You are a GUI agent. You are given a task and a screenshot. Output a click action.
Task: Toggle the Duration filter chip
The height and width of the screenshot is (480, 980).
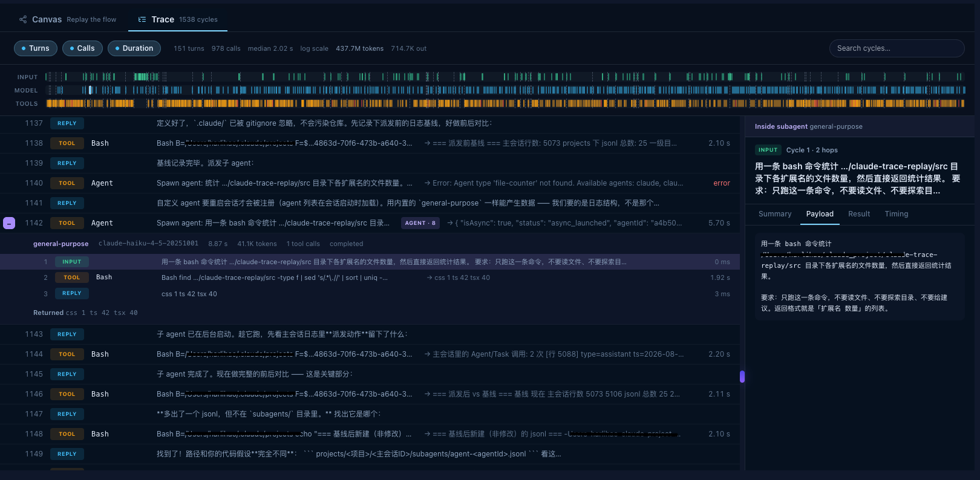(134, 48)
